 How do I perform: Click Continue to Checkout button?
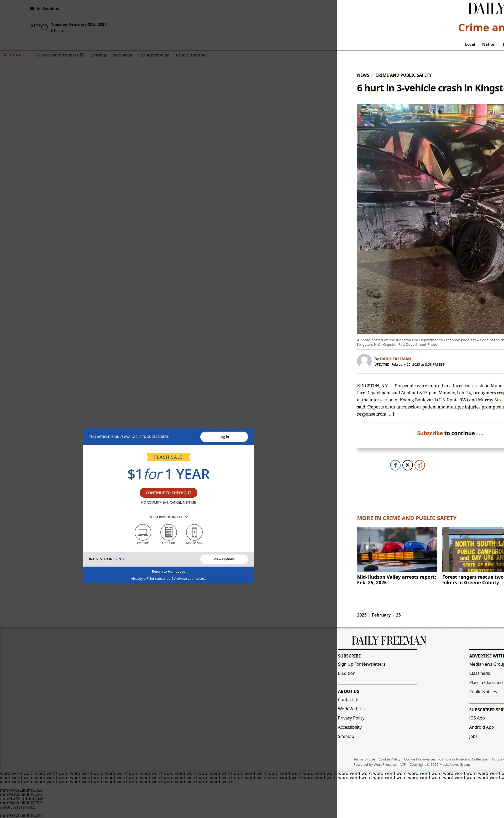point(168,493)
